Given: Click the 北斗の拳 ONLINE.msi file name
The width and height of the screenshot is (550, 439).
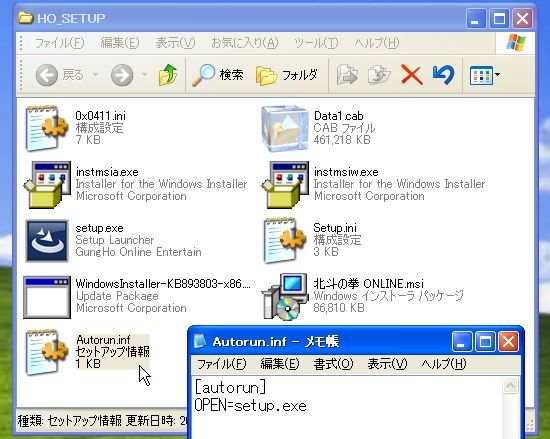Looking at the screenshot, I should 368,283.
